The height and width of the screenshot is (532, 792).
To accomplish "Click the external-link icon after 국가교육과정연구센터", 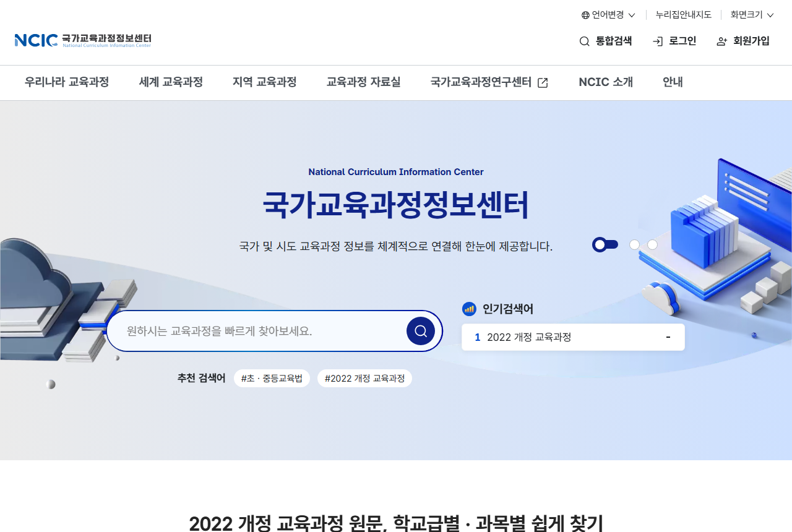I will 543,83.
